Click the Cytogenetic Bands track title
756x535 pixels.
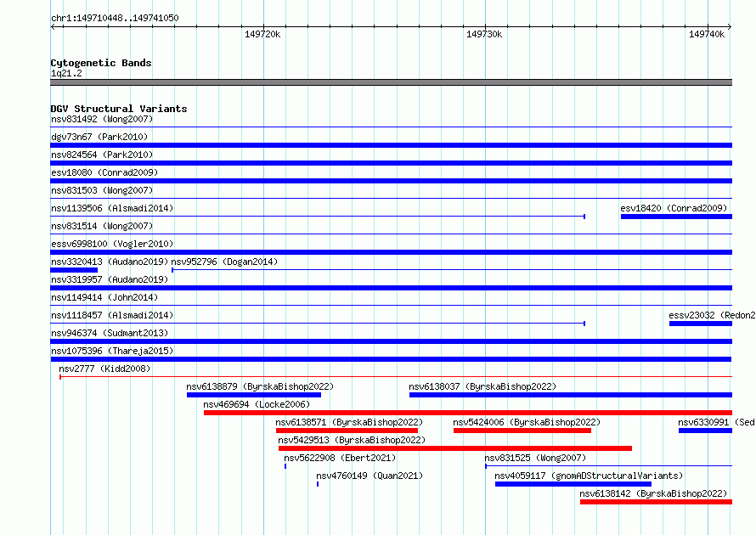[101, 63]
